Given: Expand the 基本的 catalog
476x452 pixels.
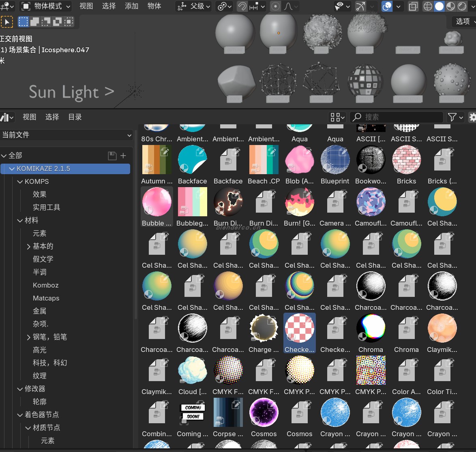Looking at the screenshot, I should [x=28, y=247].
